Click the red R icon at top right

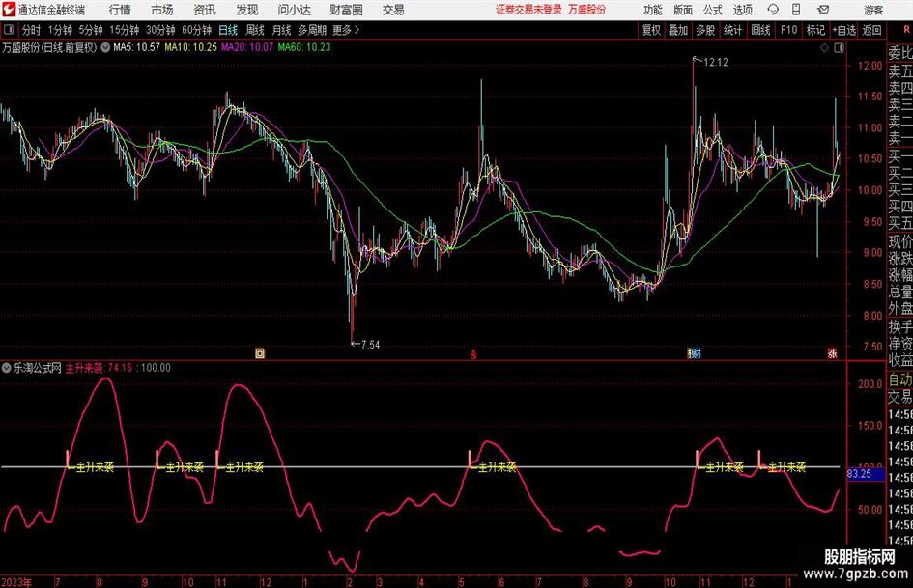(x=906, y=29)
